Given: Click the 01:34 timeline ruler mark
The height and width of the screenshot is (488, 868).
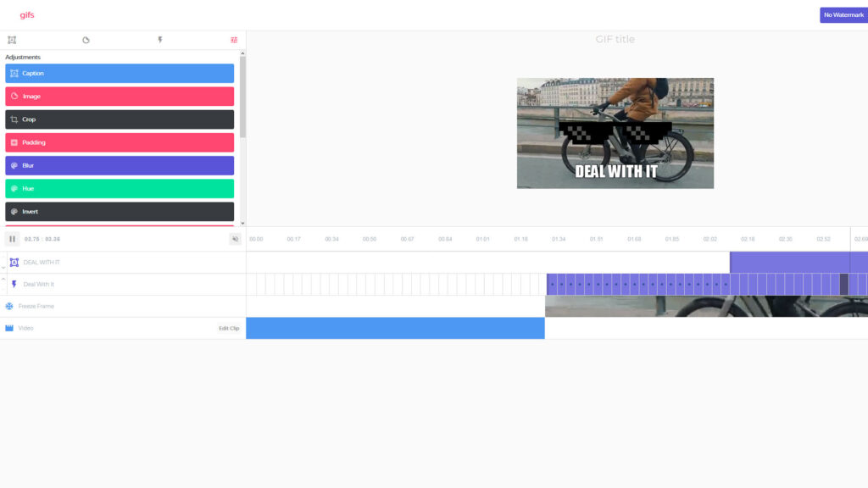Looking at the screenshot, I should tap(559, 239).
